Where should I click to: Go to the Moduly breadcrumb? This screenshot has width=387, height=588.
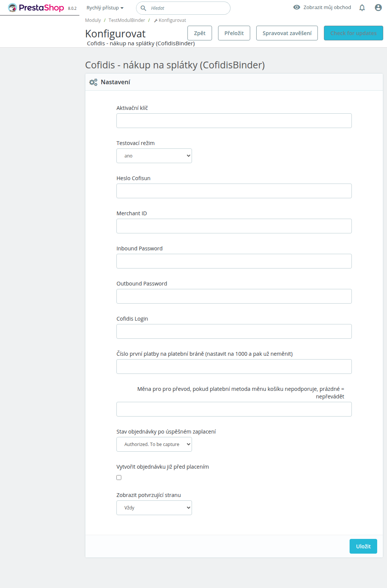click(93, 20)
